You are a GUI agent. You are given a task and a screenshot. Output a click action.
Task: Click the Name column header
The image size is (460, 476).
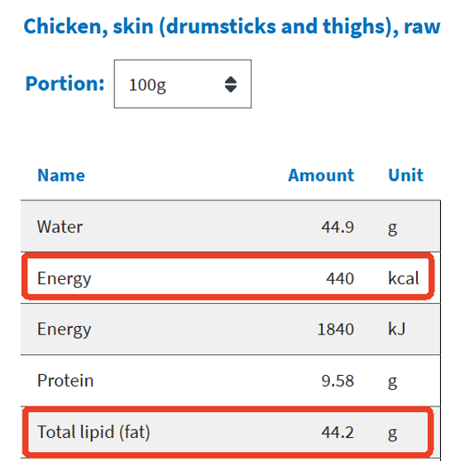pyautogui.click(x=61, y=175)
